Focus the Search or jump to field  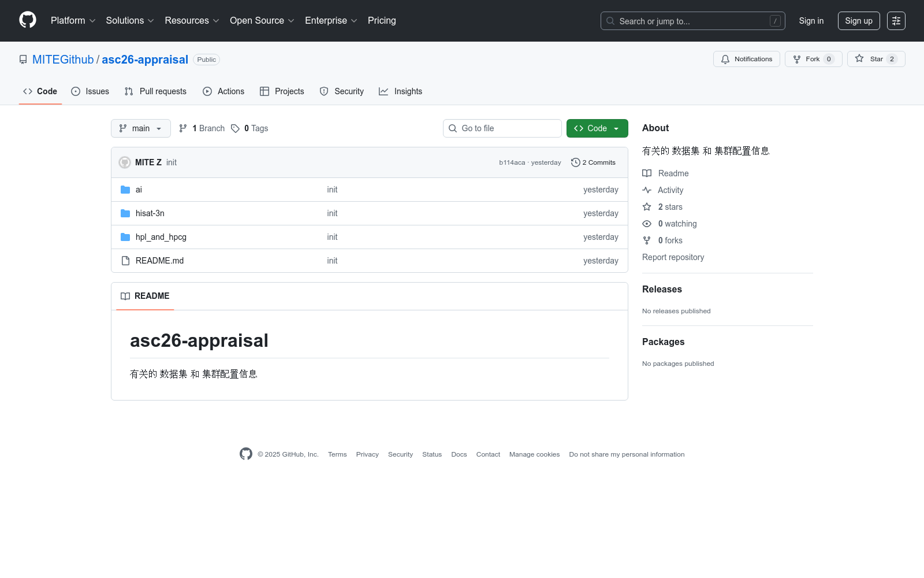pyautogui.click(x=693, y=21)
